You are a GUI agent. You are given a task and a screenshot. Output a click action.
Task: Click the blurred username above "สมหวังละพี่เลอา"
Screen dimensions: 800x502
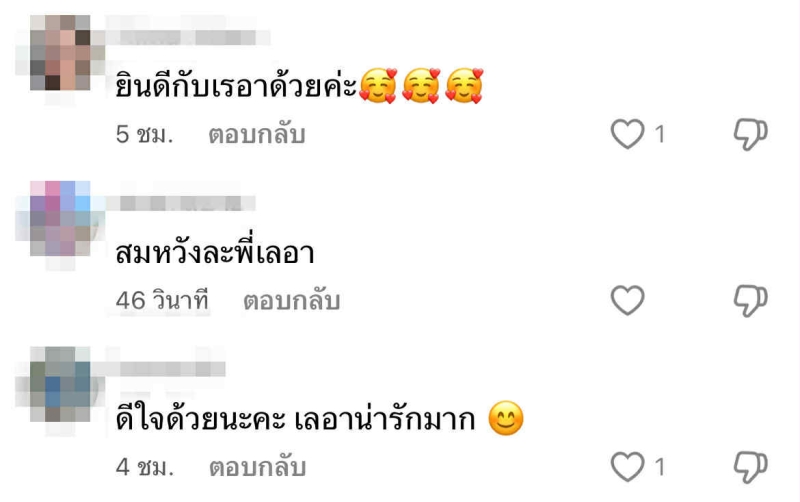coord(181,203)
